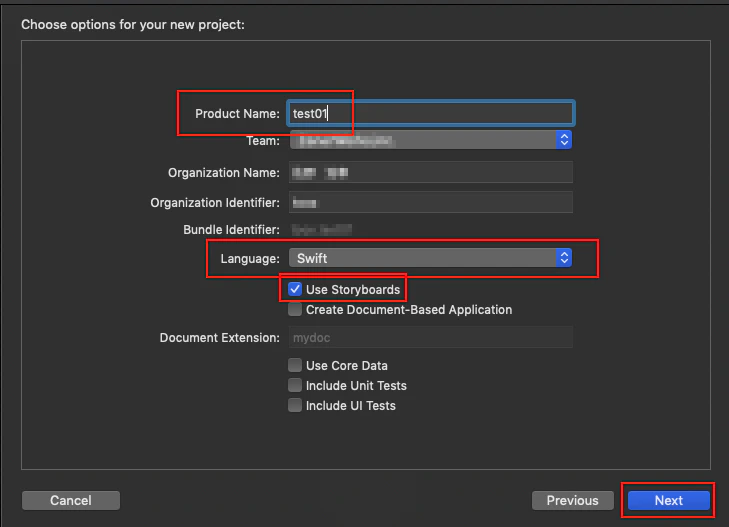The width and height of the screenshot is (729, 527).
Task: Enable Create Document-Based Application checkbox
Action: click(x=295, y=310)
